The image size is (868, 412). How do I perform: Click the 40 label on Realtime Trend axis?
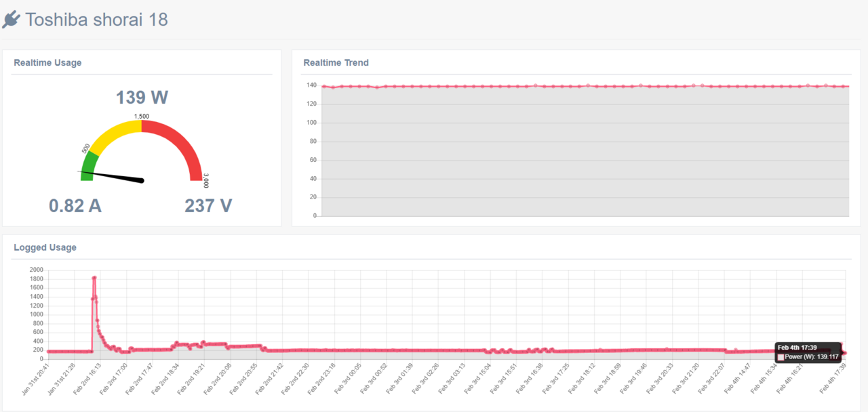pos(313,179)
